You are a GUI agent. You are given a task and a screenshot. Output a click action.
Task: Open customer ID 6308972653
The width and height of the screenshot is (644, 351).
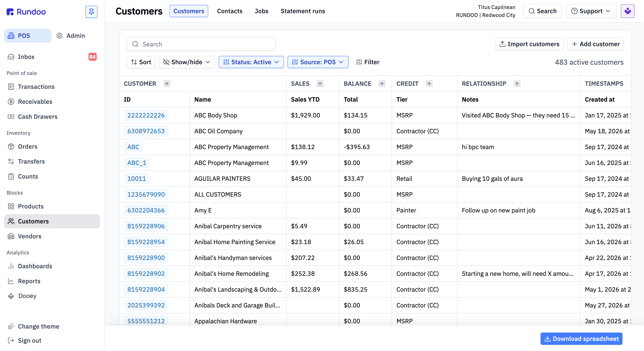click(x=146, y=131)
